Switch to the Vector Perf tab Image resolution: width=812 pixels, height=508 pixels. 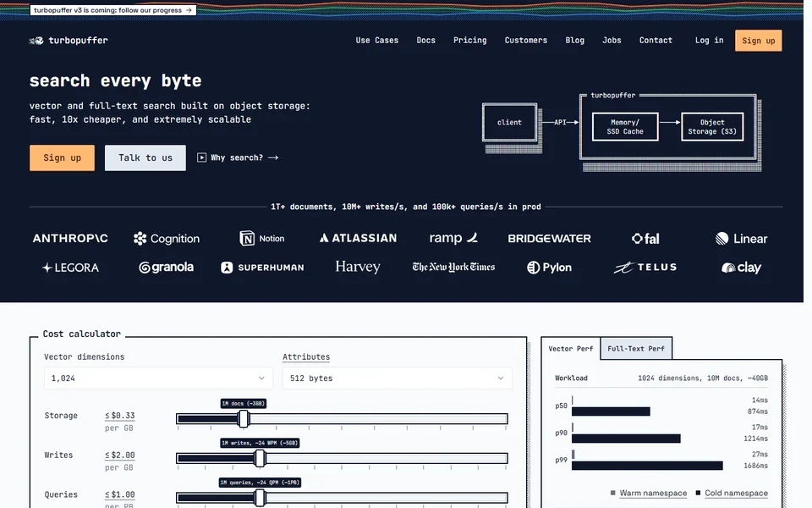pos(571,349)
